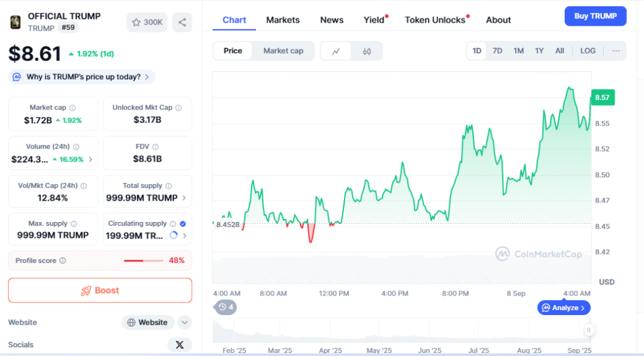Switch to candlestick chart view
The height and width of the screenshot is (356, 644).
pos(367,52)
